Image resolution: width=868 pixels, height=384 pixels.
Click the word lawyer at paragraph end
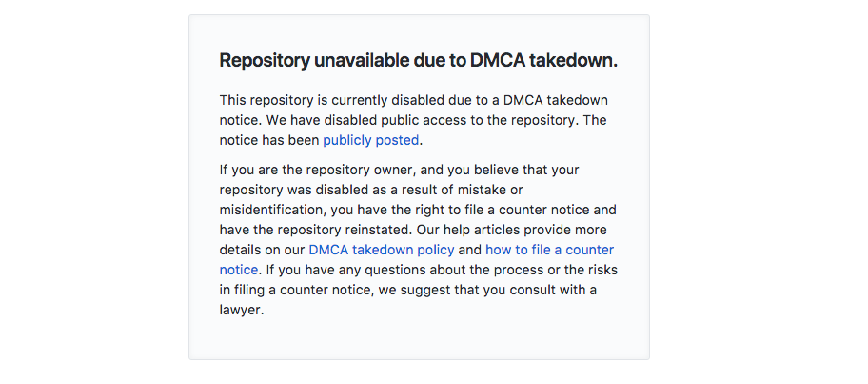point(240,310)
